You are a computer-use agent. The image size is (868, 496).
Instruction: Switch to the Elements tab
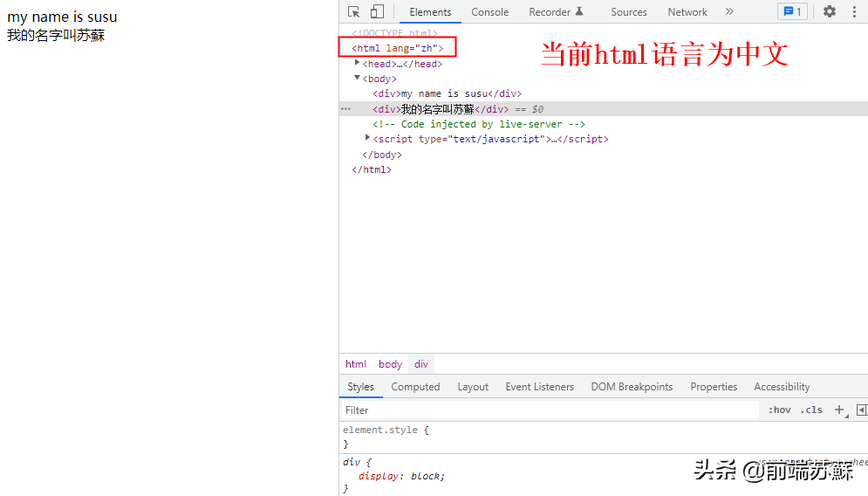430,12
